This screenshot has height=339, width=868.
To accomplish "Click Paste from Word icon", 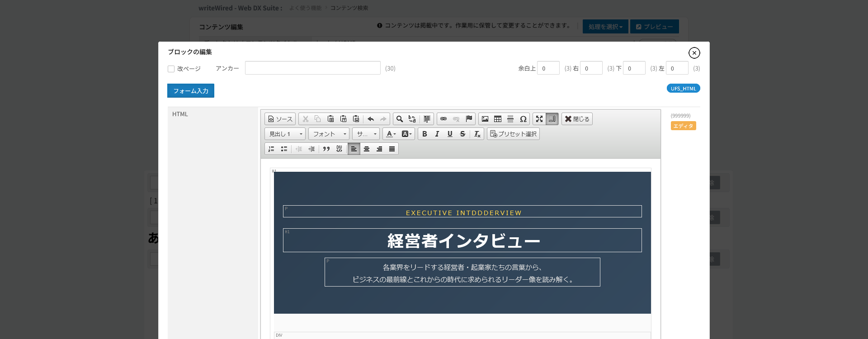I will click(x=356, y=119).
